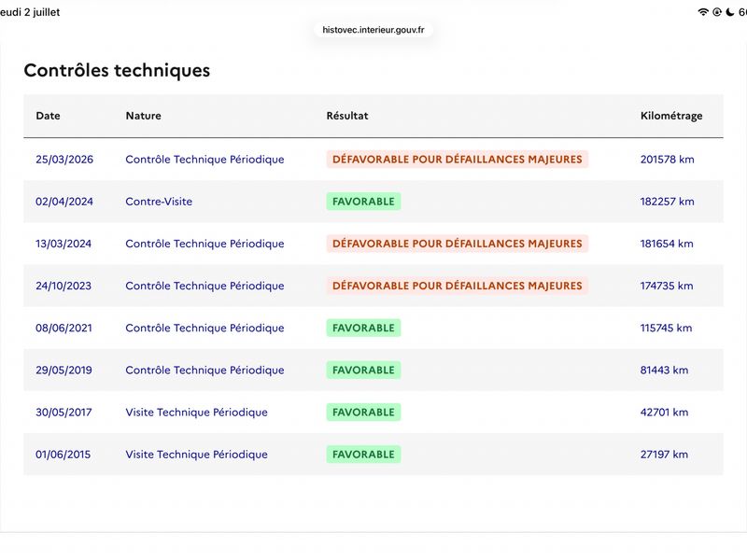Tap the Do Not Disturb moon icon
The width and height of the screenshot is (747, 560).
pyautogui.click(x=730, y=12)
